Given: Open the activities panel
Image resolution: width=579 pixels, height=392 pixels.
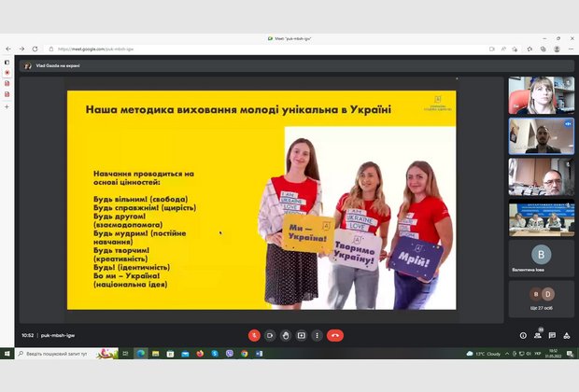Looking at the screenshot, I should pos(566,335).
